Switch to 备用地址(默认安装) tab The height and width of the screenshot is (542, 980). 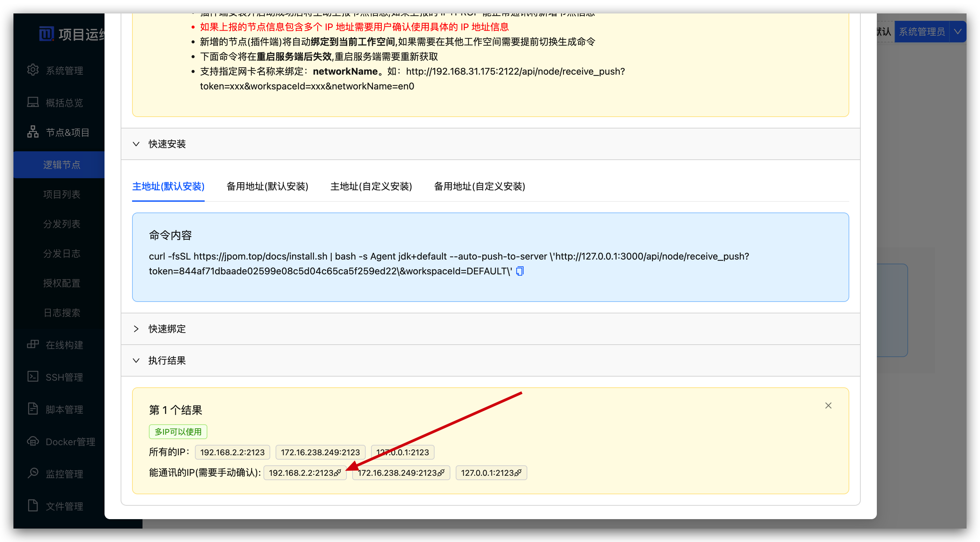[x=267, y=187]
